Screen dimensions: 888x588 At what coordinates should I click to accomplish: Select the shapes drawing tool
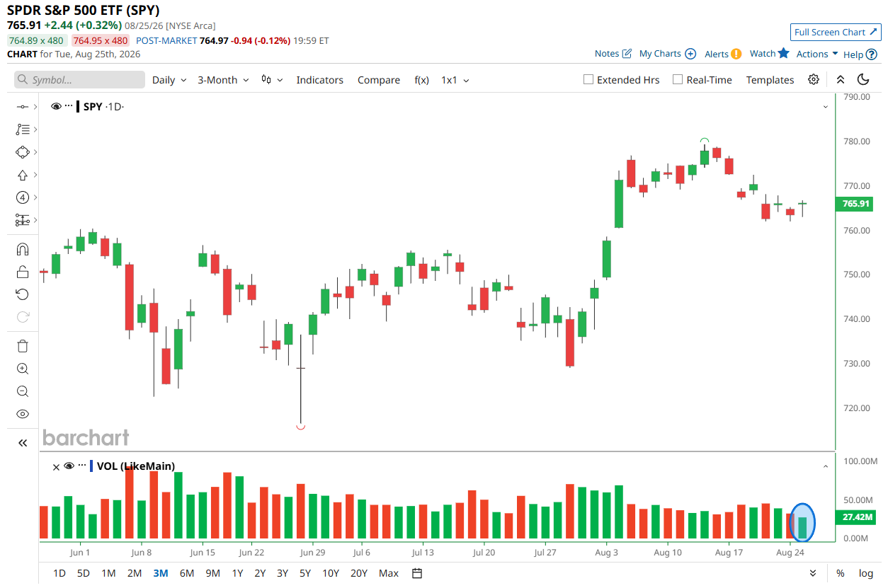click(x=22, y=151)
